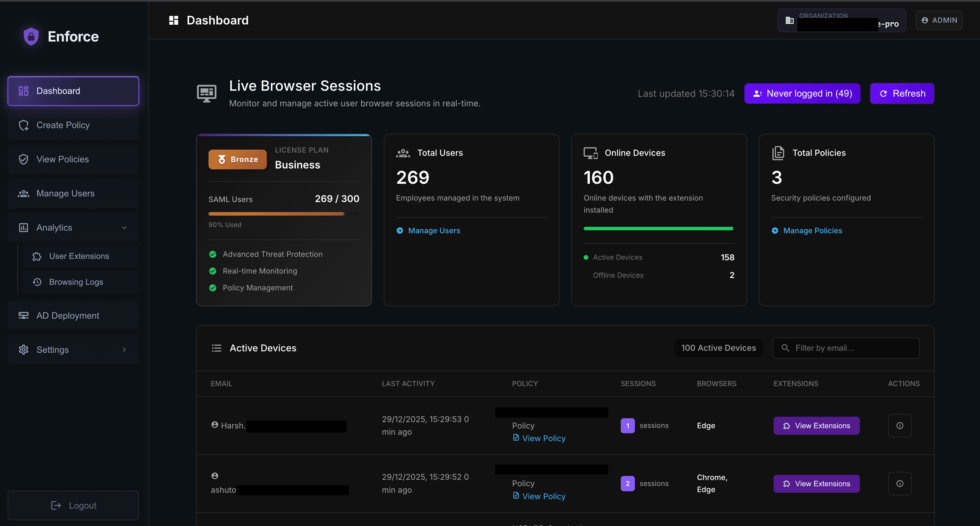Click the ADMIN profile button
Image resolution: width=980 pixels, height=526 pixels.
939,20
